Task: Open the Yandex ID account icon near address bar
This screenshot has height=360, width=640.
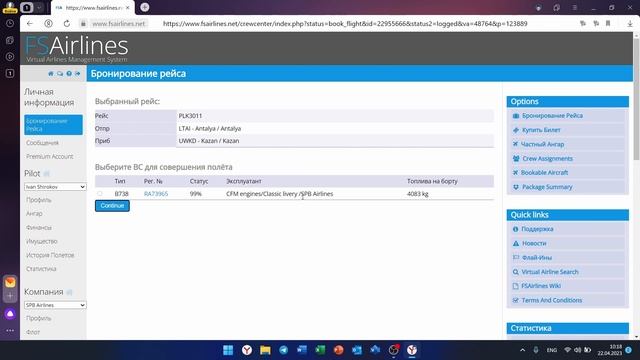Action: click(48, 24)
